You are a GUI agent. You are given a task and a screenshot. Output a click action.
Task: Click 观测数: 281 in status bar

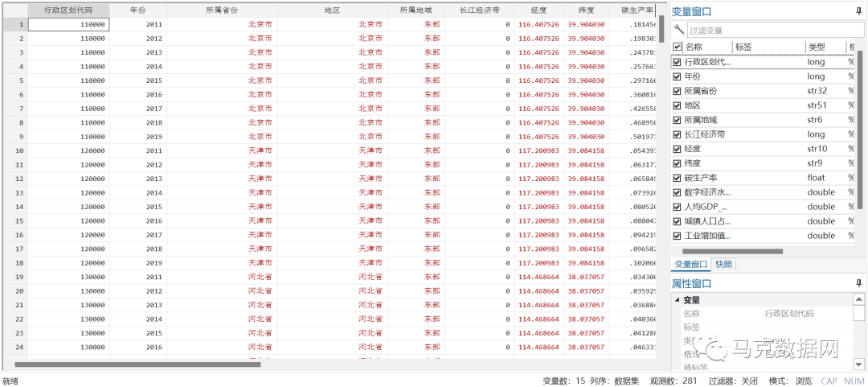point(674,381)
